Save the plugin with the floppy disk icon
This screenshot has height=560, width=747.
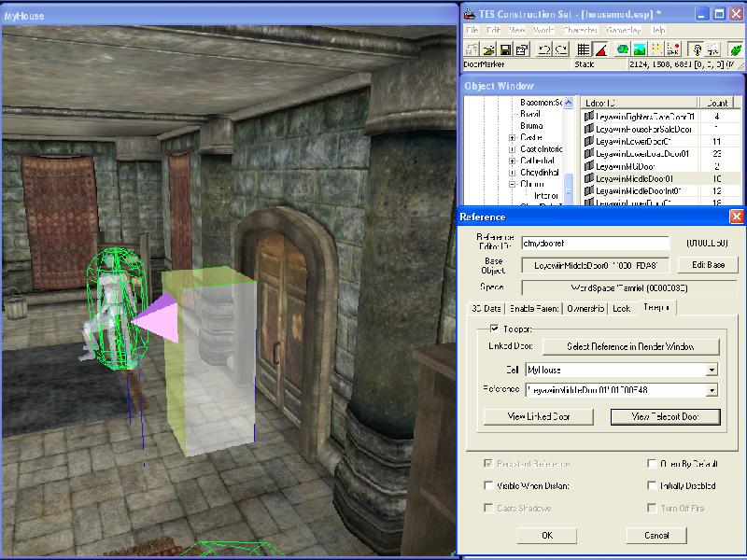[x=506, y=49]
